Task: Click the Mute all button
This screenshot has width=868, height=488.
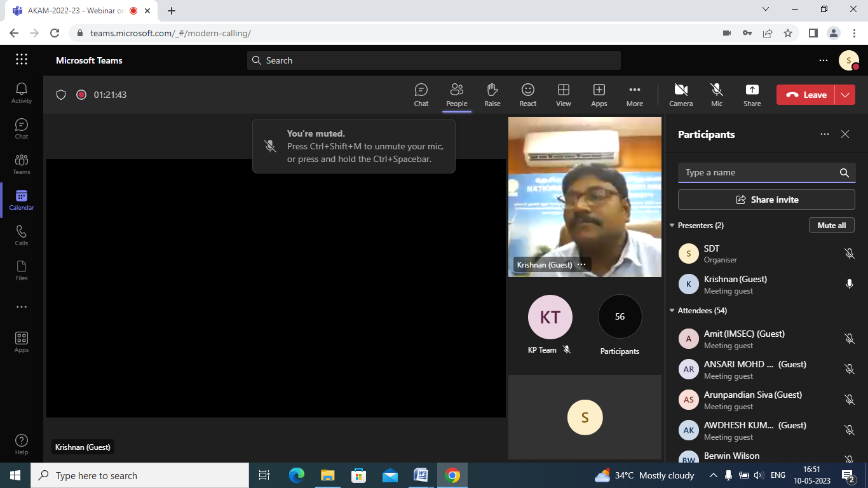Action: (831, 226)
